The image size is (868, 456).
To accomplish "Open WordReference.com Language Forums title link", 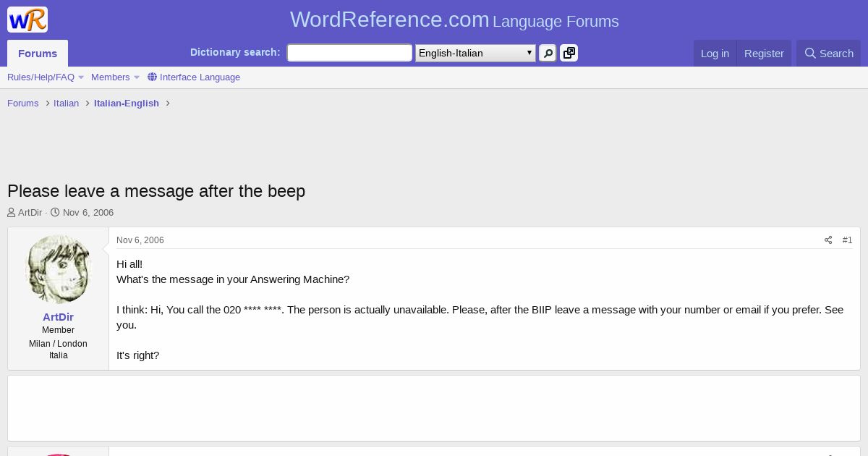I will point(454,20).
